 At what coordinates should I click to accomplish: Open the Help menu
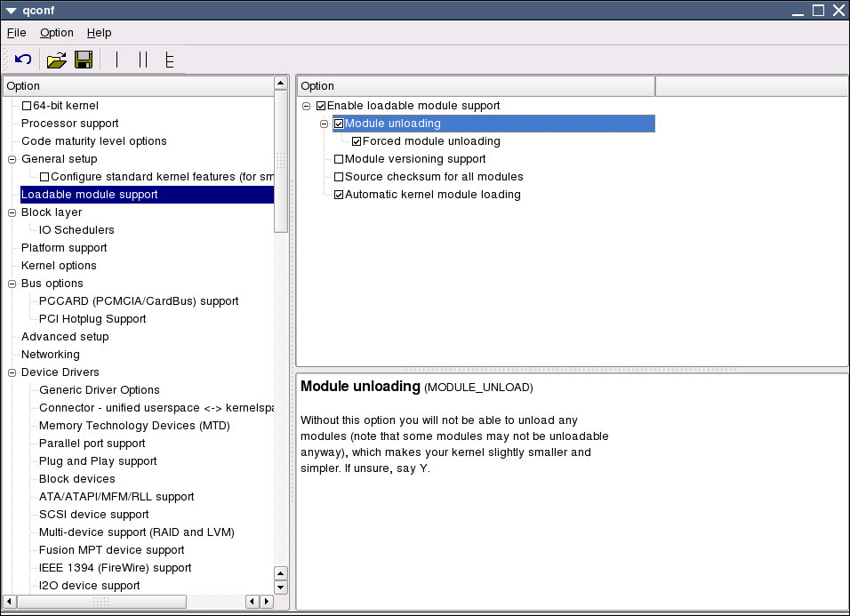pos(100,33)
